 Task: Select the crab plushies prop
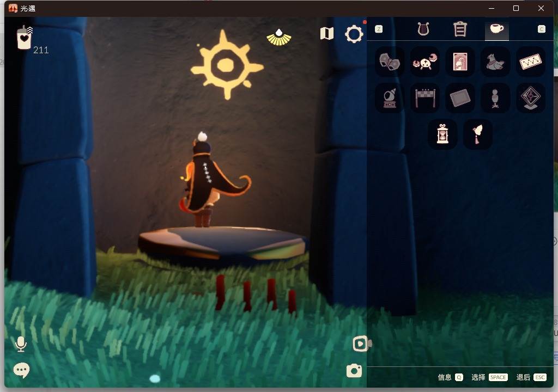tap(424, 62)
